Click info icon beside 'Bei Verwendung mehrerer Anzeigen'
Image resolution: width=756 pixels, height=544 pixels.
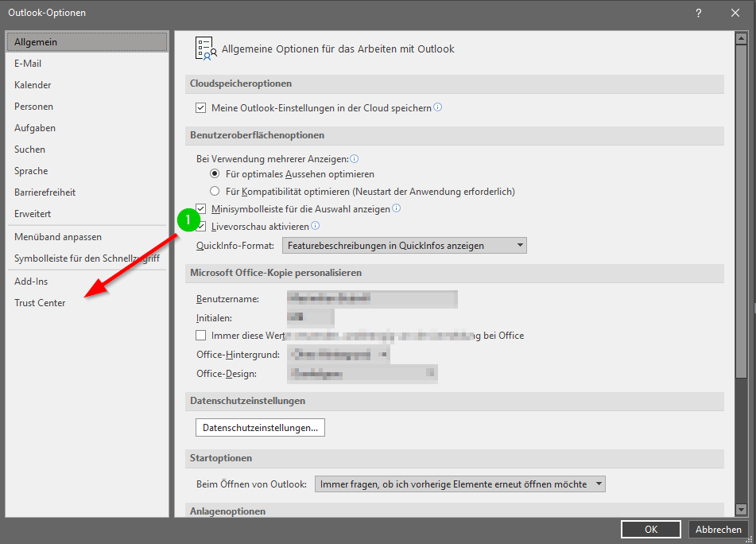tap(355, 158)
